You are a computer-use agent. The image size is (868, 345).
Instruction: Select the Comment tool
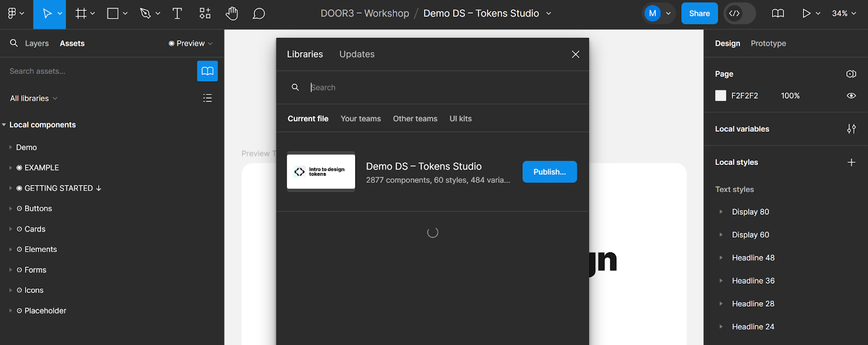(x=259, y=14)
